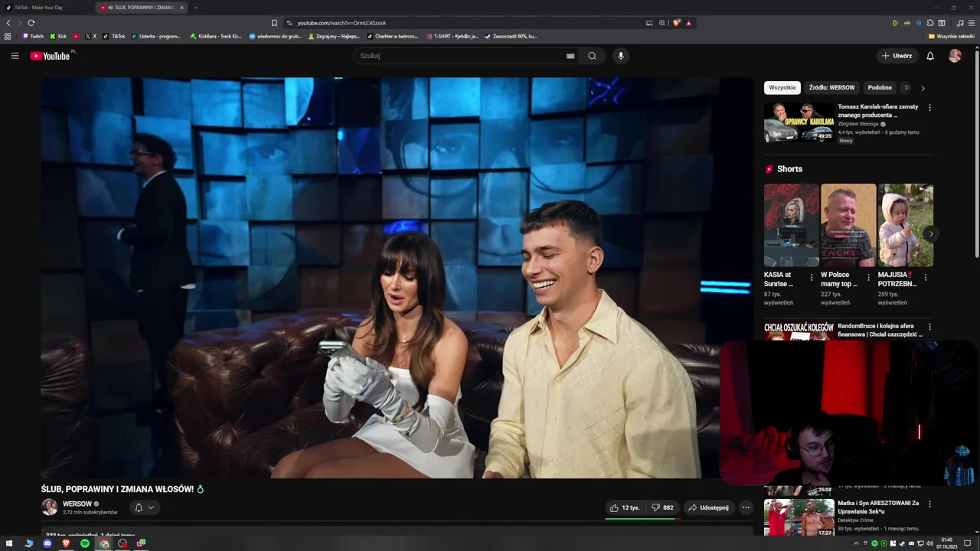
Task: Open WERSOW channel avatar
Action: pyautogui.click(x=50, y=507)
